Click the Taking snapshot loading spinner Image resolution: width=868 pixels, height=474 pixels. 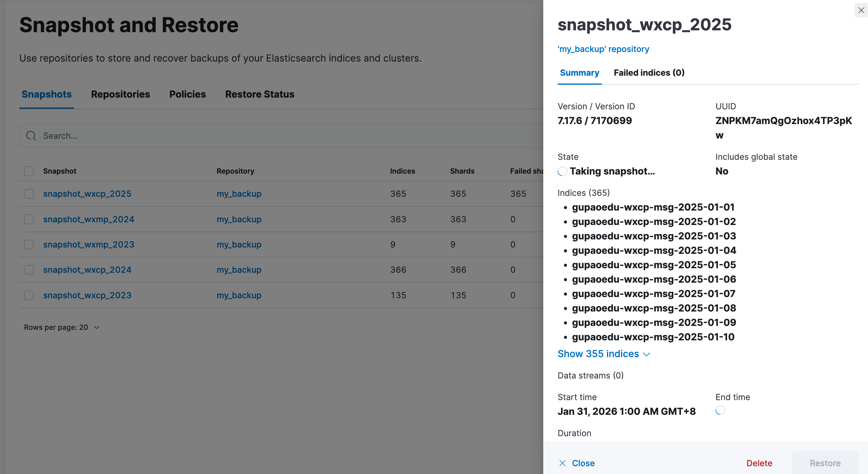tap(562, 171)
